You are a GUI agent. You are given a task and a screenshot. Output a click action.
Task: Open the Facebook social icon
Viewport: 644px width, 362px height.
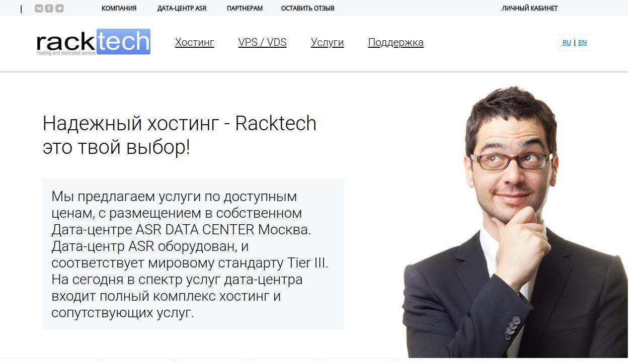pyautogui.click(x=49, y=8)
